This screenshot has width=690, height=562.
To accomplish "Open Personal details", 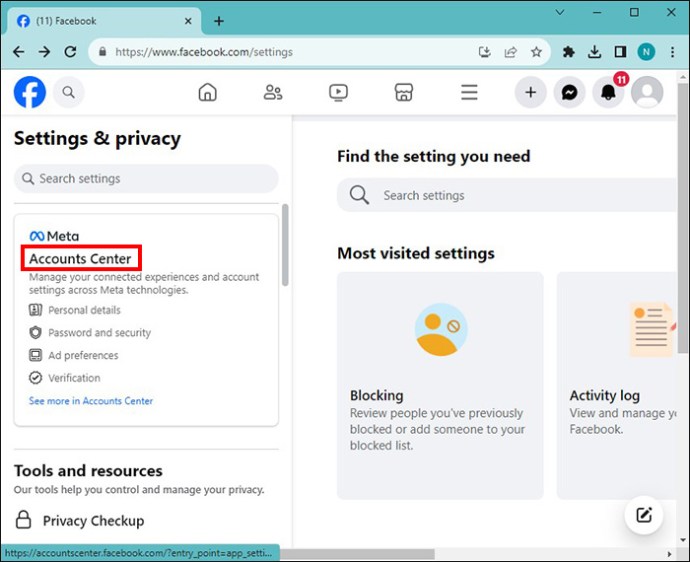I will coord(75,310).
